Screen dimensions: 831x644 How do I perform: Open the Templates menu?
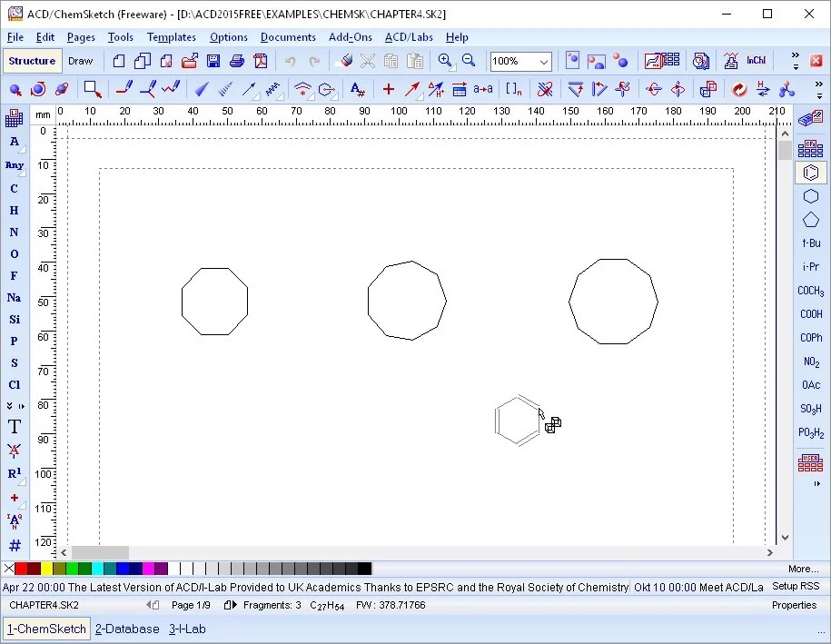[x=172, y=37]
